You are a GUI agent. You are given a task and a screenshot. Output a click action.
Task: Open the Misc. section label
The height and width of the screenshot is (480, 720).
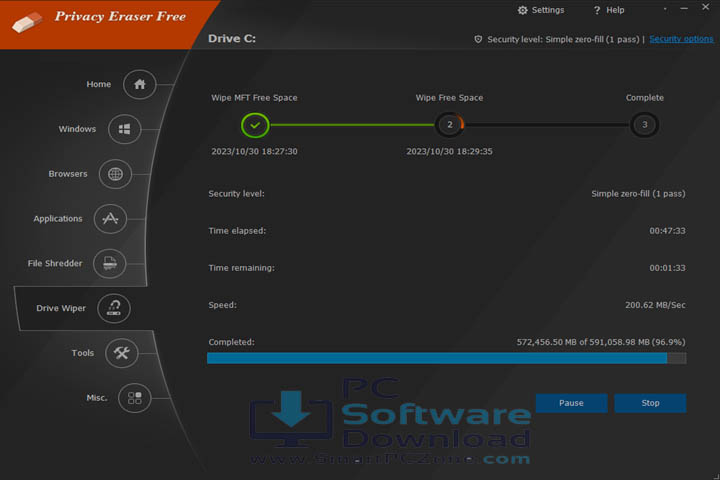97,398
